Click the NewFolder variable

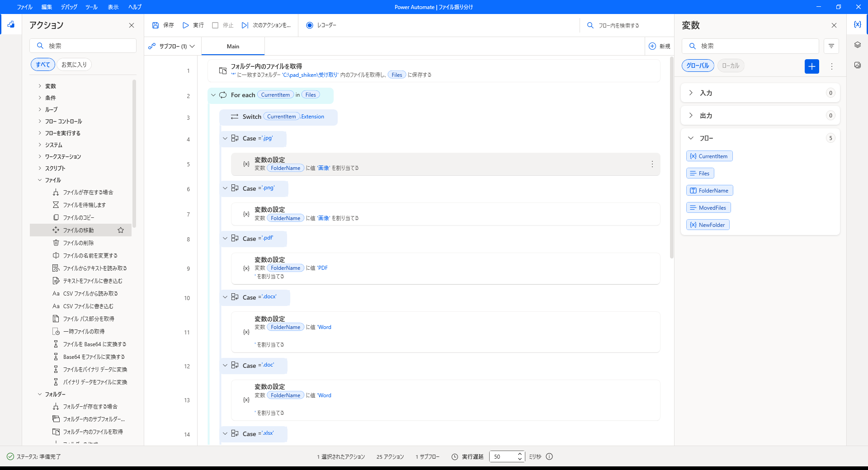[x=708, y=225]
